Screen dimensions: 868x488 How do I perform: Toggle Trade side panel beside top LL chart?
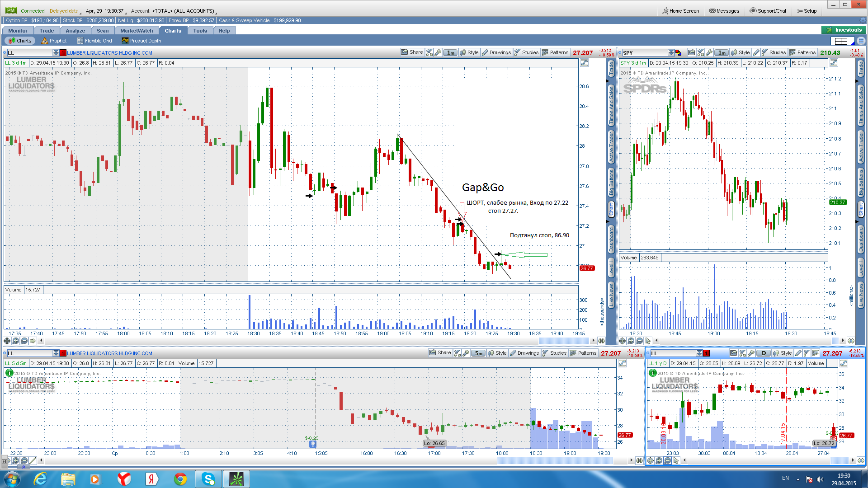[611, 68]
